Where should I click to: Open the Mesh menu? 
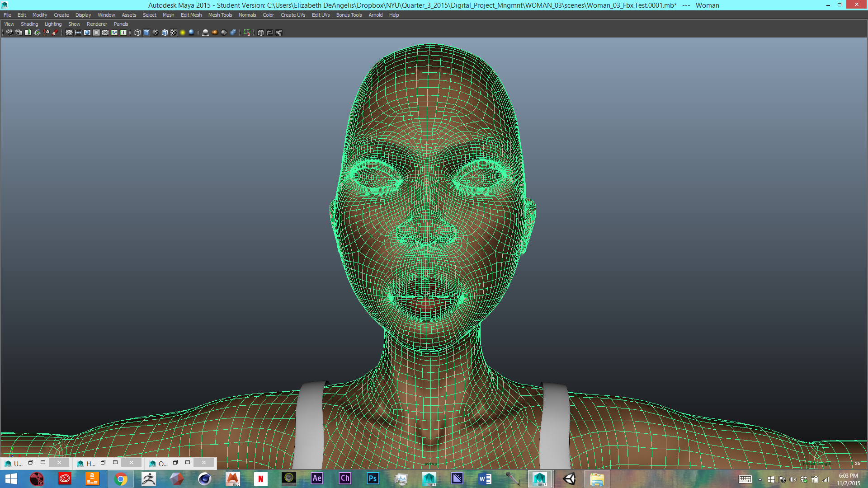(168, 15)
